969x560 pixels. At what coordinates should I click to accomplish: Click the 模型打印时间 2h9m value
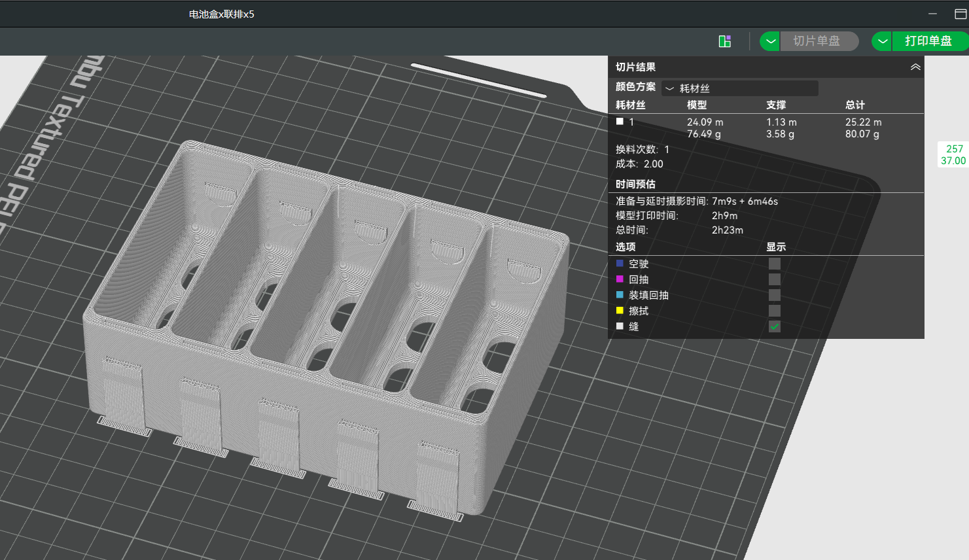click(x=724, y=216)
